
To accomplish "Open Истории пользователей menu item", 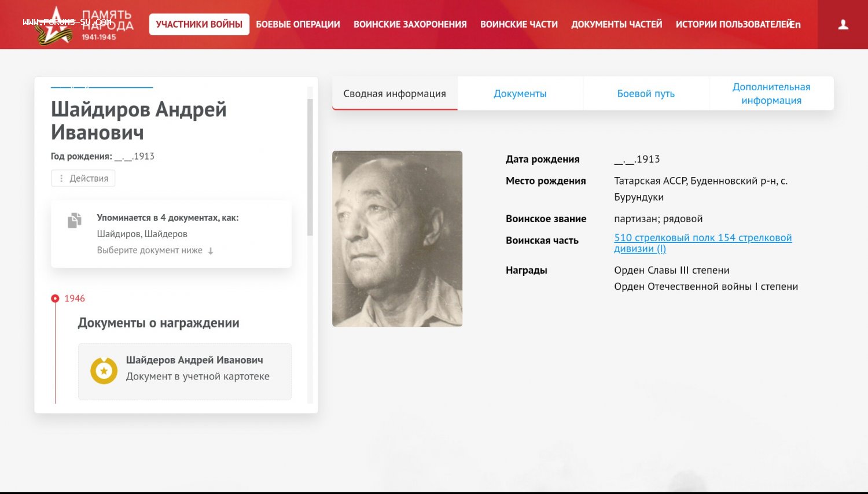I will tap(731, 24).
